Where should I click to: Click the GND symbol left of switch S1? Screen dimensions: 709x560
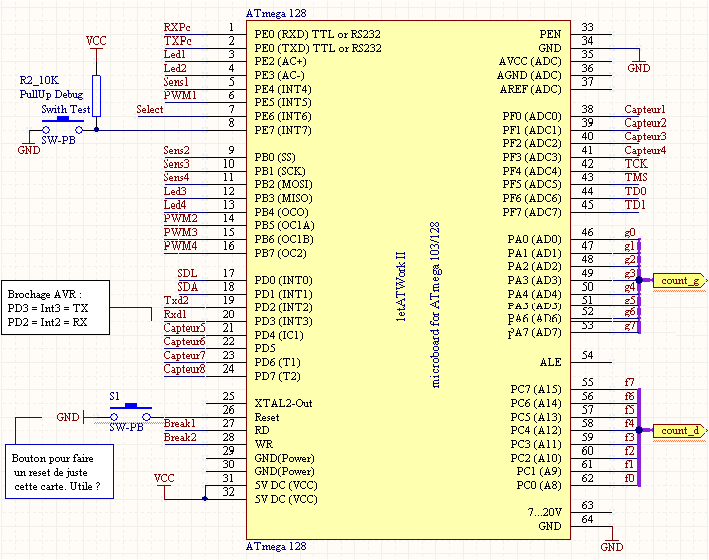tap(67, 416)
